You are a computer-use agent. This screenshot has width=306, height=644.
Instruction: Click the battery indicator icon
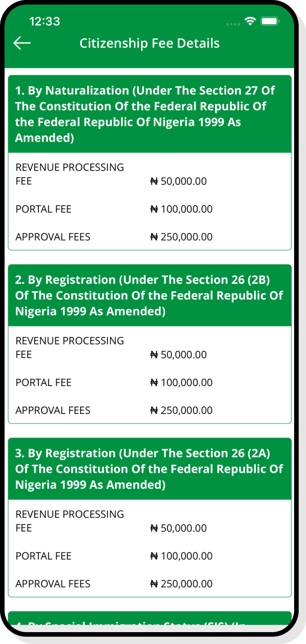pos(270,21)
